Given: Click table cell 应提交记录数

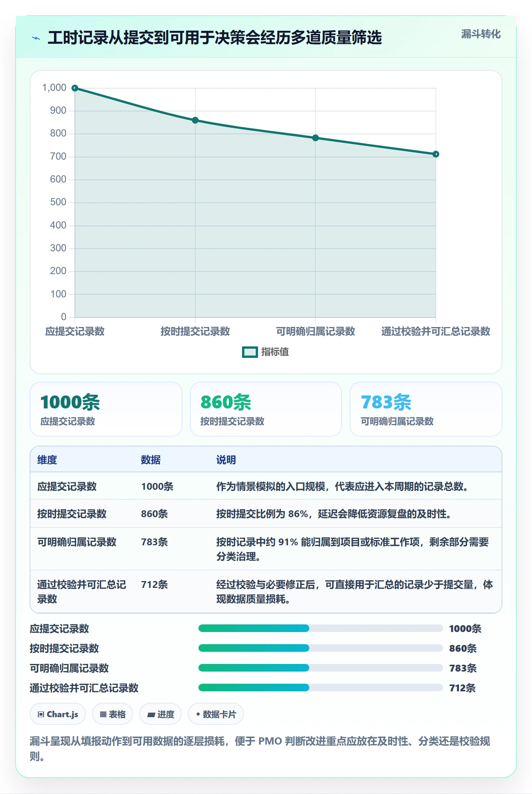Looking at the screenshot, I should (67, 486).
